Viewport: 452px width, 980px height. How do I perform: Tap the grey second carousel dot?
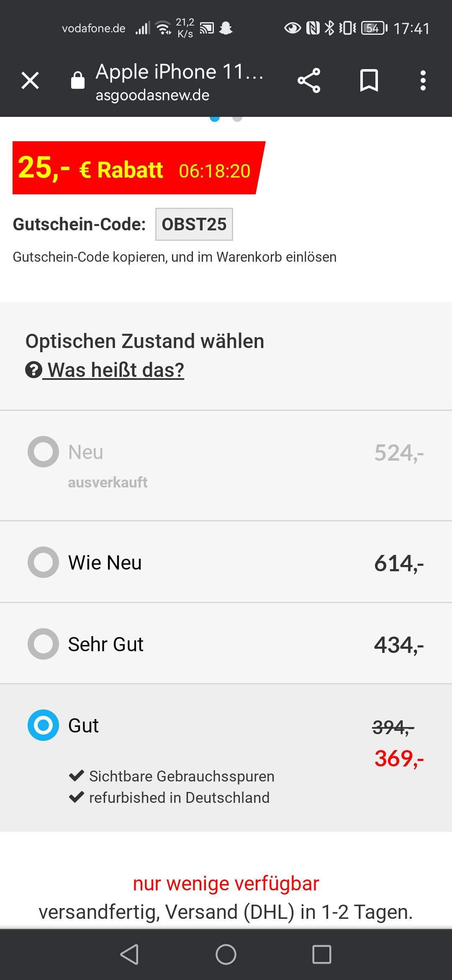point(237,119)
